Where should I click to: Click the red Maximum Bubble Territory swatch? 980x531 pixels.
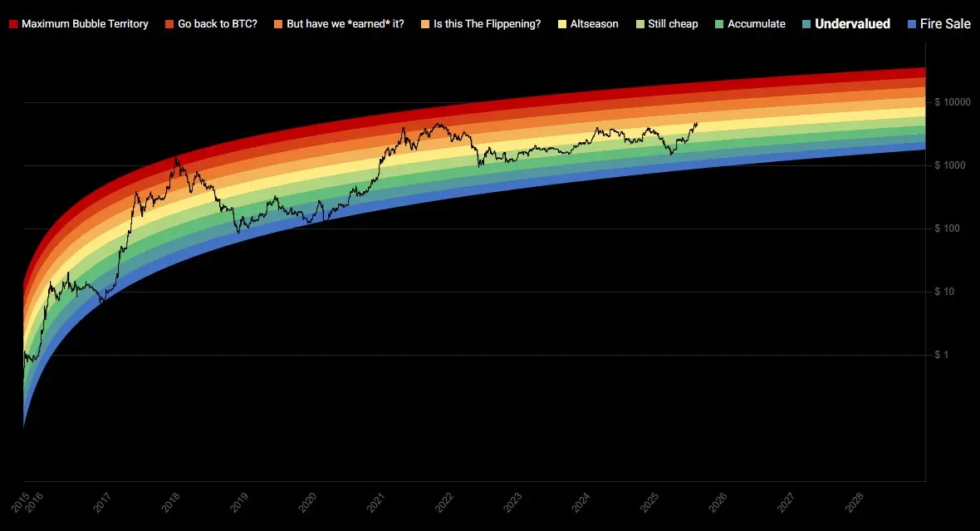(x=13, y=24)
